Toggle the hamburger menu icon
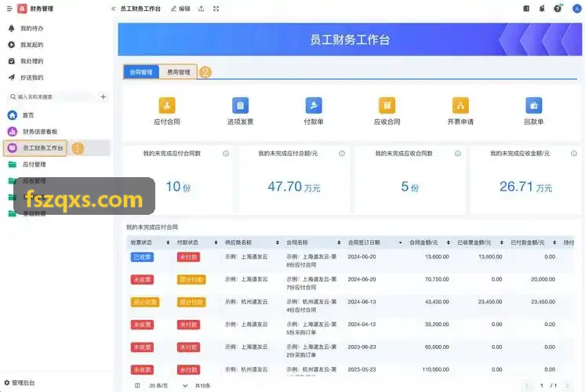 (9, 9)
